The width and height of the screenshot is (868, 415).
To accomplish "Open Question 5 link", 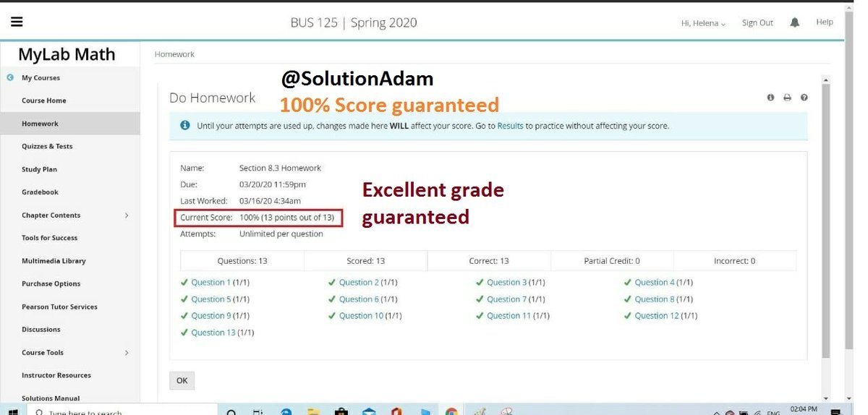I will [210, 299].
